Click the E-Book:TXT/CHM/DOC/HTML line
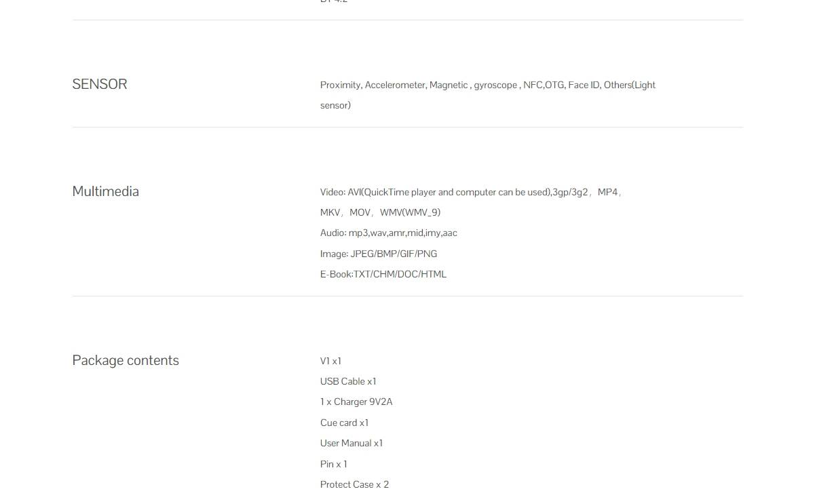The height and width of the screenshot is (504, 815). click(x=383, y=274)
